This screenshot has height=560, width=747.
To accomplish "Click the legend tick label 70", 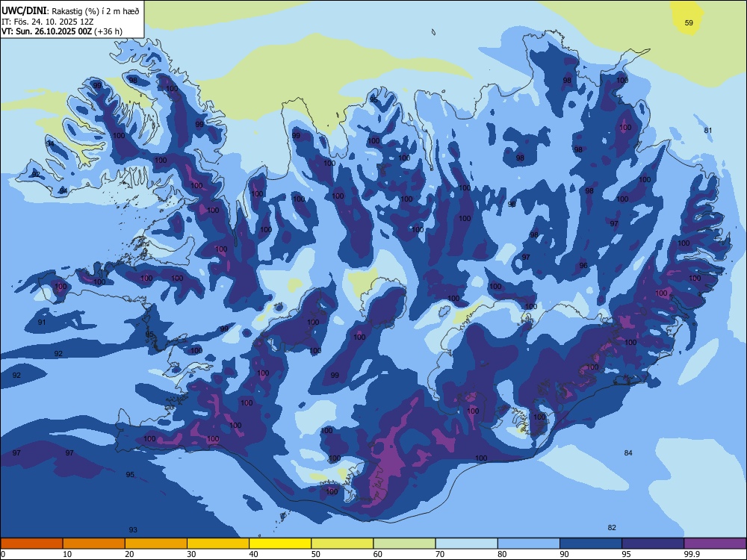I will 440,554.
